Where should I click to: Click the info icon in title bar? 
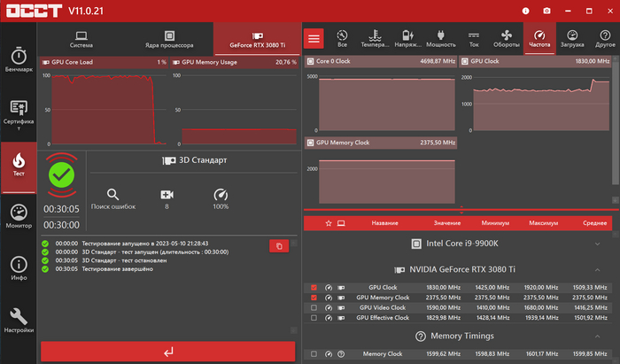tap(525, 11)
